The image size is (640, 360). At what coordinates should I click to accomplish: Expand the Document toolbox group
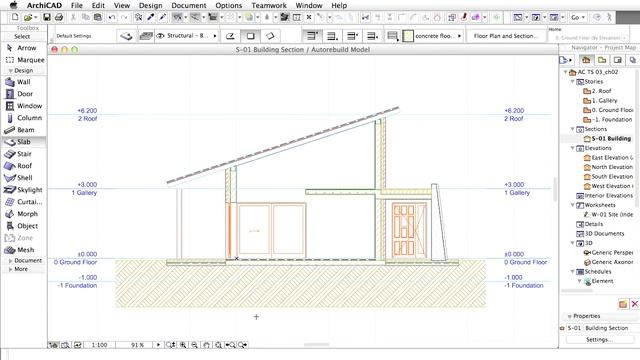tap(24, 260)
